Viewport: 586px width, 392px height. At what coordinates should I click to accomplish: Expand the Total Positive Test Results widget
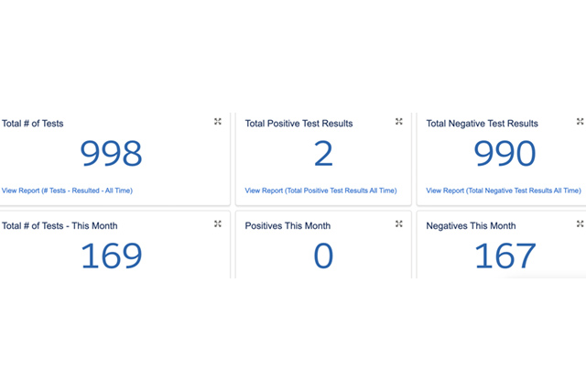tap(398, 121)
